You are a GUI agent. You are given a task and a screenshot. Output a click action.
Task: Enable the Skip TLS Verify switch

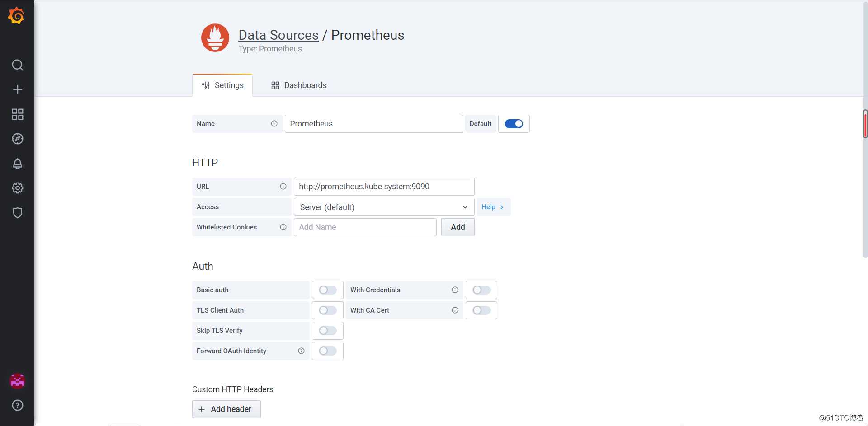click(x=328, y=331)
